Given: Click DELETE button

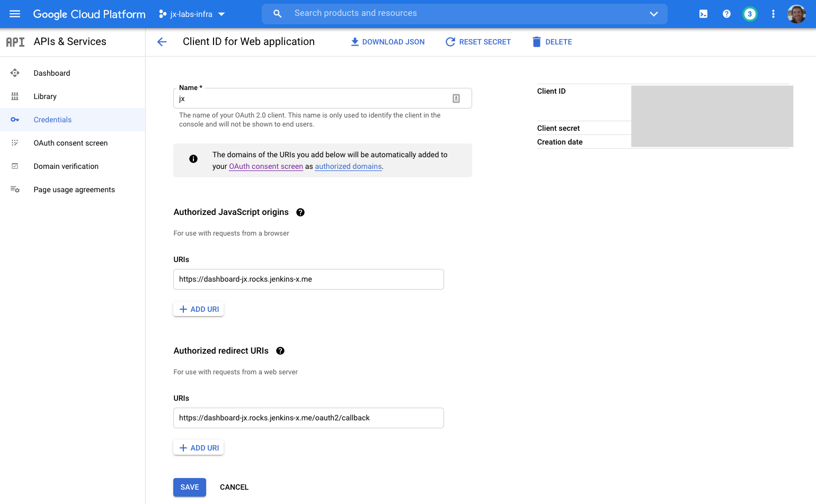Looking at the screenshot, I should pos(552,42).
